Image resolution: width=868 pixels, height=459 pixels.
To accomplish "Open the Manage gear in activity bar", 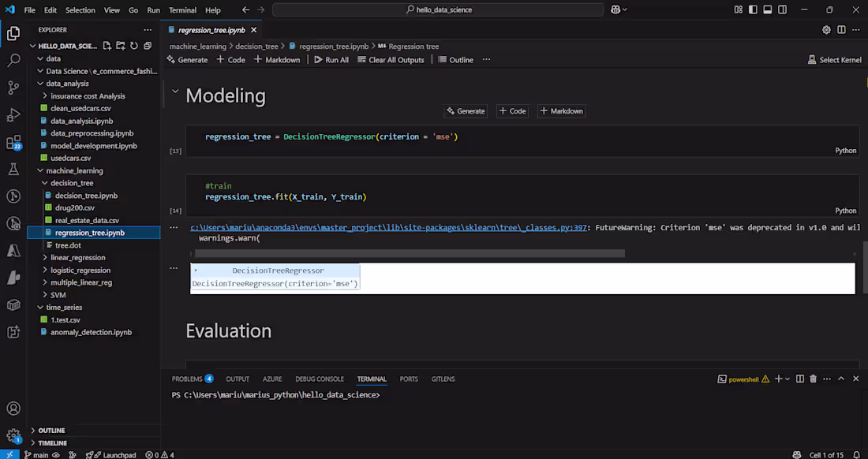I will pyautogui.click(x=13, y=435).
